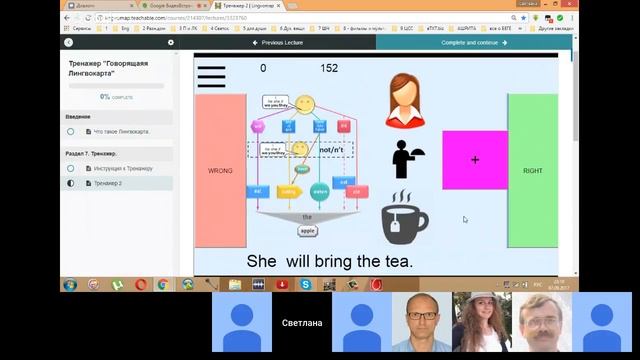Click the top smiley face in the lingvomap
This screenshot has width=640, height=360.
(305, 105)
